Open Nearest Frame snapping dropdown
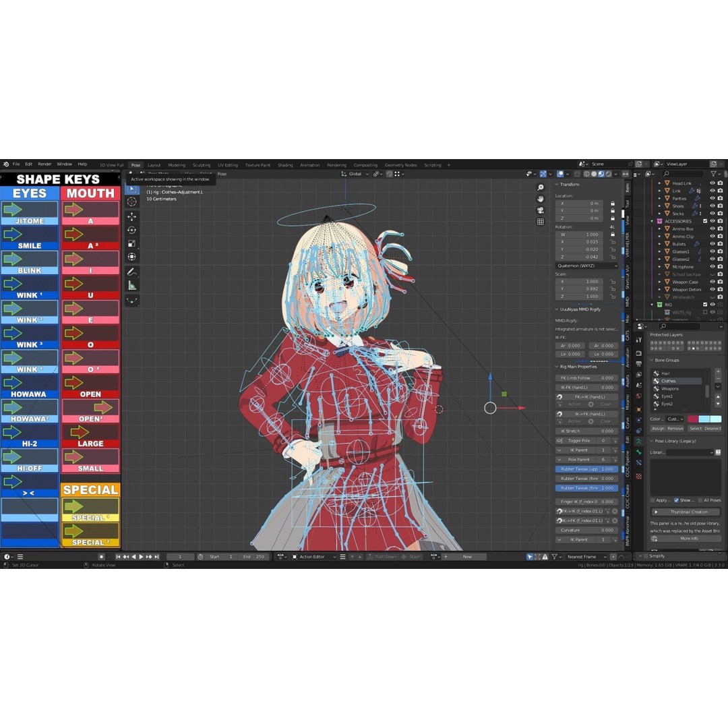Image resolution: width=728 pixels, height=728 pixels. 587,557
